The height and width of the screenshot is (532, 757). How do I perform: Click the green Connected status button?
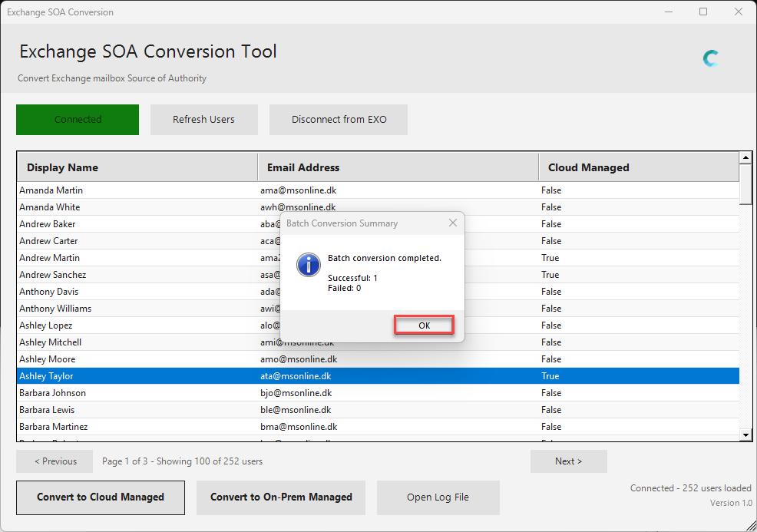pos(78,120)
